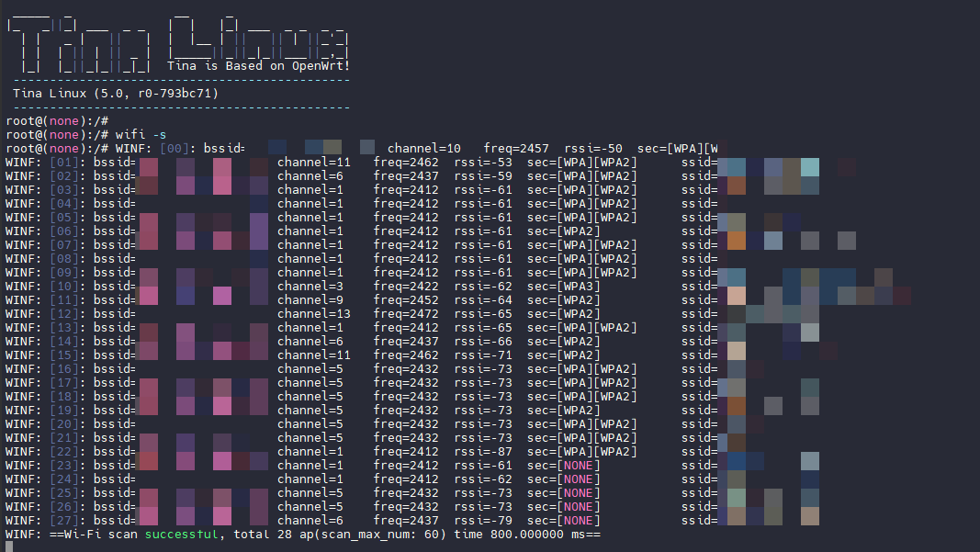Image resolution: width=980 pixels, height=552 pixels.
Task: Click the terminal cursor block at bottom
Action: pos(9,547)
